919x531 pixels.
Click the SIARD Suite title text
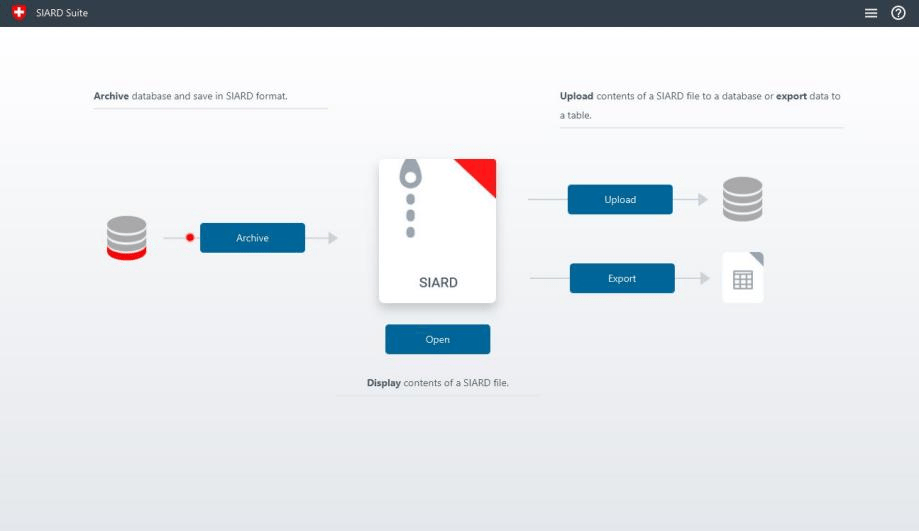point(62,13)
